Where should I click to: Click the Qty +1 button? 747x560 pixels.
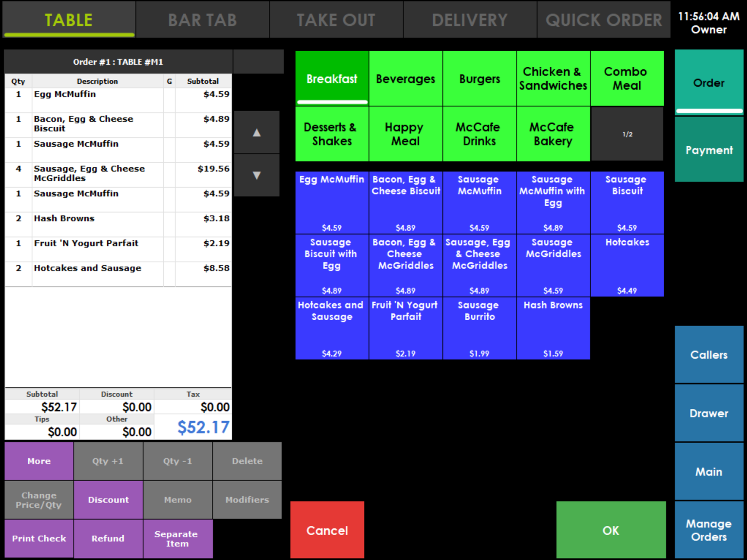click(x=108, y=461)
